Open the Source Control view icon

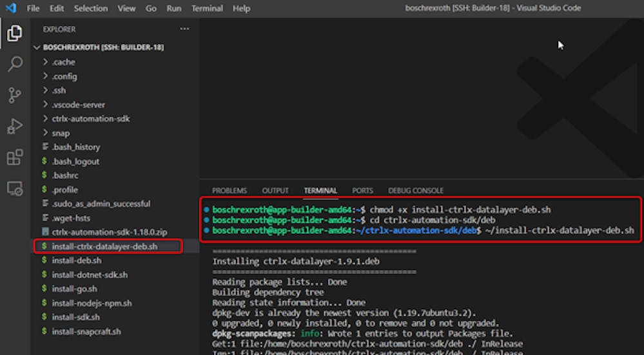point(14,95)
